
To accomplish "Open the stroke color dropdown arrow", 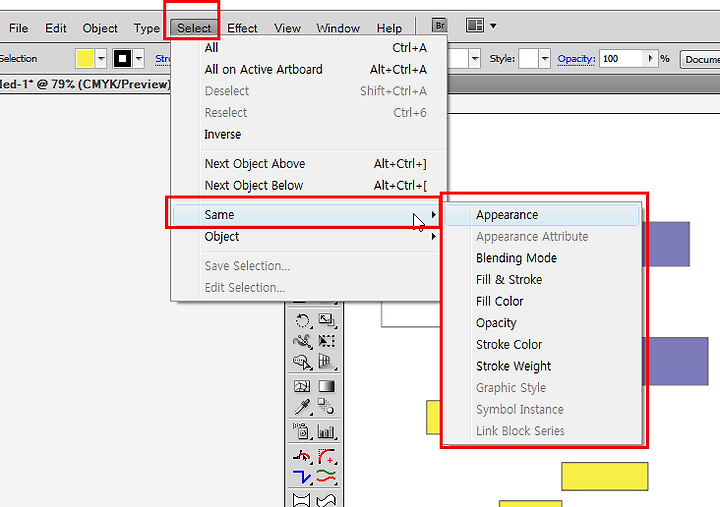I will [x=138, y=59].
